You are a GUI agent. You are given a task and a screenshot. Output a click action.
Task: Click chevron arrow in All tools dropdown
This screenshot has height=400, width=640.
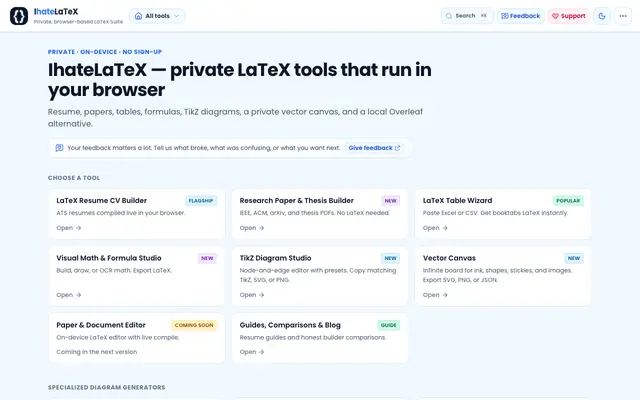coord(176,16)
